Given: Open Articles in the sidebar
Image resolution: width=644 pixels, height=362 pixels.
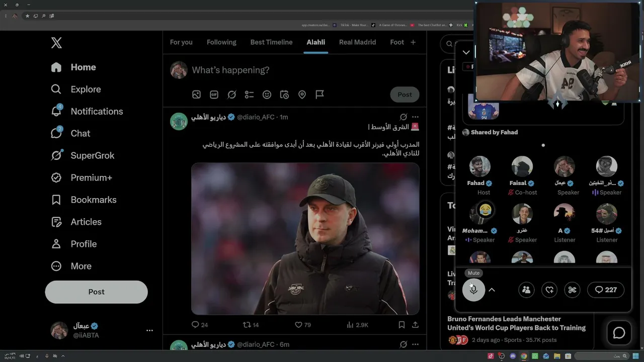Looking at the screenshot, I should (x=76, y=222).
